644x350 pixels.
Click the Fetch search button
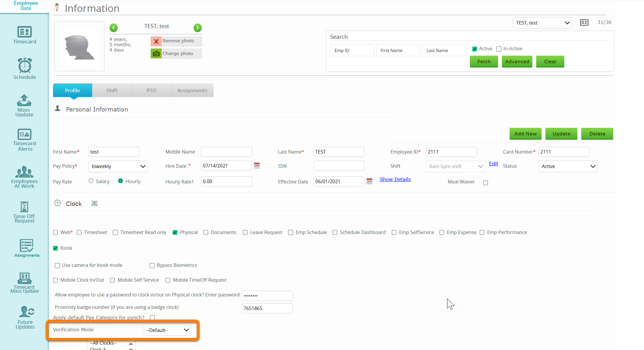pos(484,62)
